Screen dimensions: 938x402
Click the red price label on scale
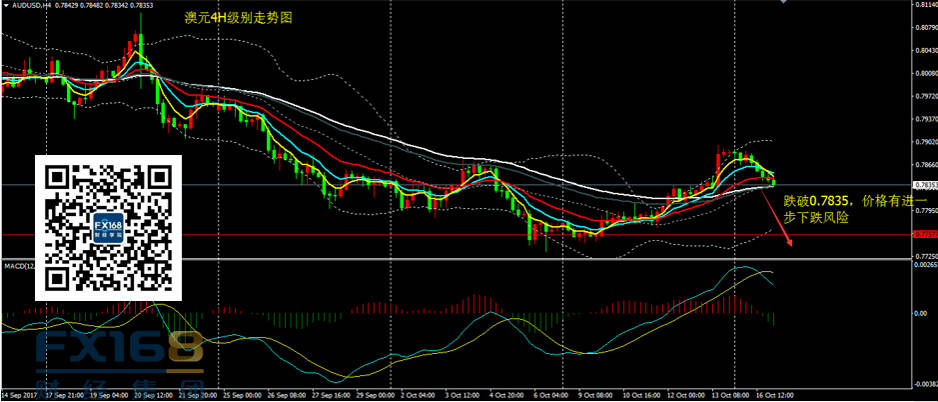pyautogui.click(x=923, y=234)
